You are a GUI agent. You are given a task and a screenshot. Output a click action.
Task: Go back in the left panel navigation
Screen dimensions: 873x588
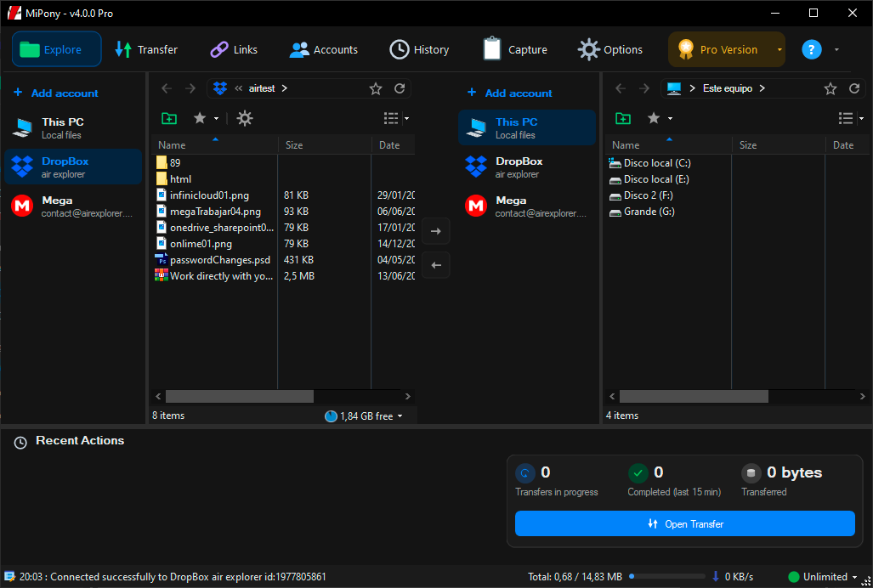pos(167,88)
